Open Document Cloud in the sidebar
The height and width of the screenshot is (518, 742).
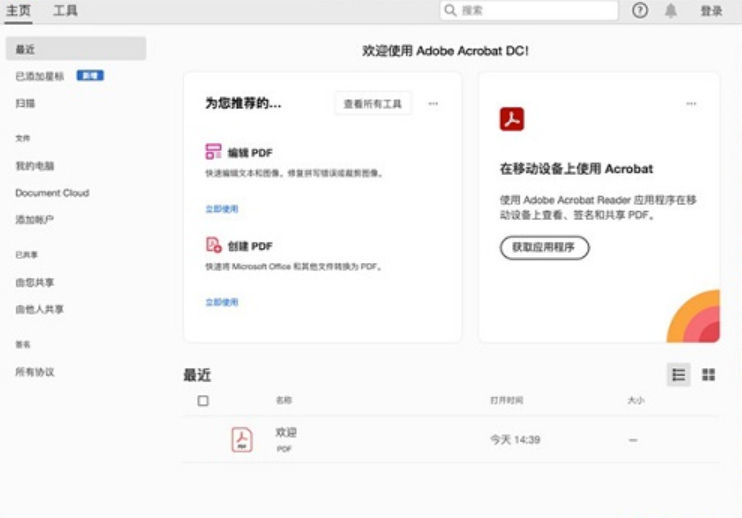[52, 193]
